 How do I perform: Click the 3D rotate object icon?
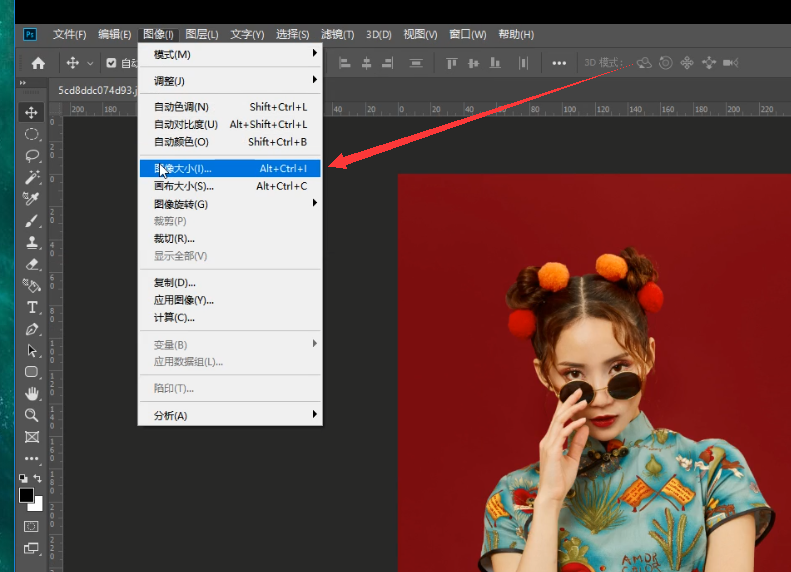coord(644,63)
